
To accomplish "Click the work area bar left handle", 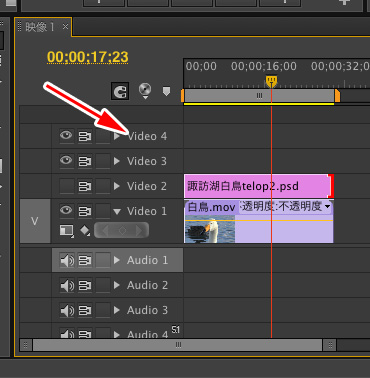I will (x=182, y=96).
